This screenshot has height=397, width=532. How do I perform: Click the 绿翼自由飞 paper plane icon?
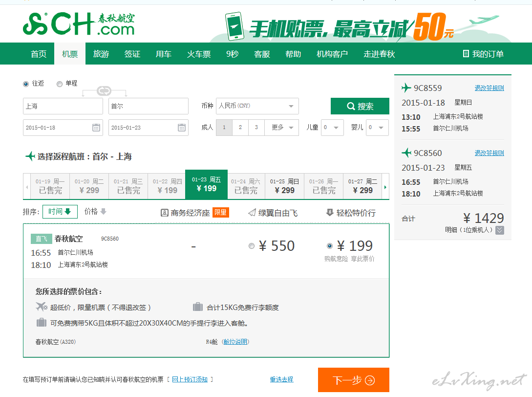tap(252, 213)
